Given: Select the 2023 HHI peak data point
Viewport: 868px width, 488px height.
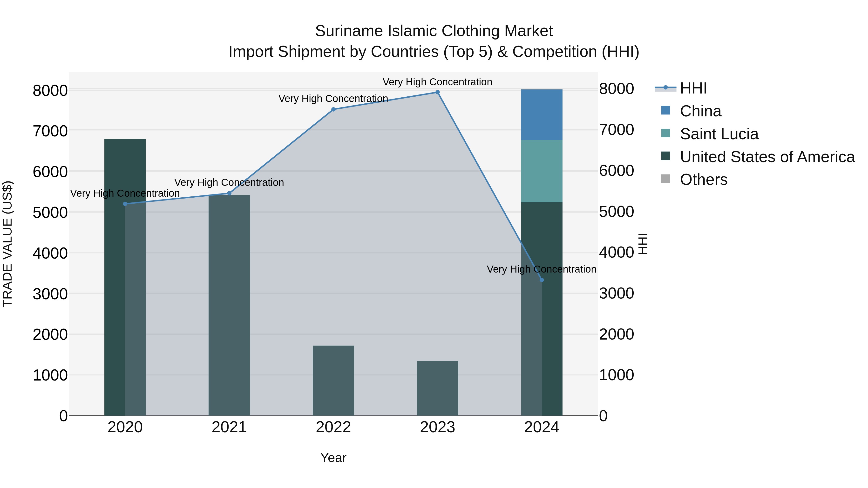Looking at the screenshot, I should pos(437,92).
